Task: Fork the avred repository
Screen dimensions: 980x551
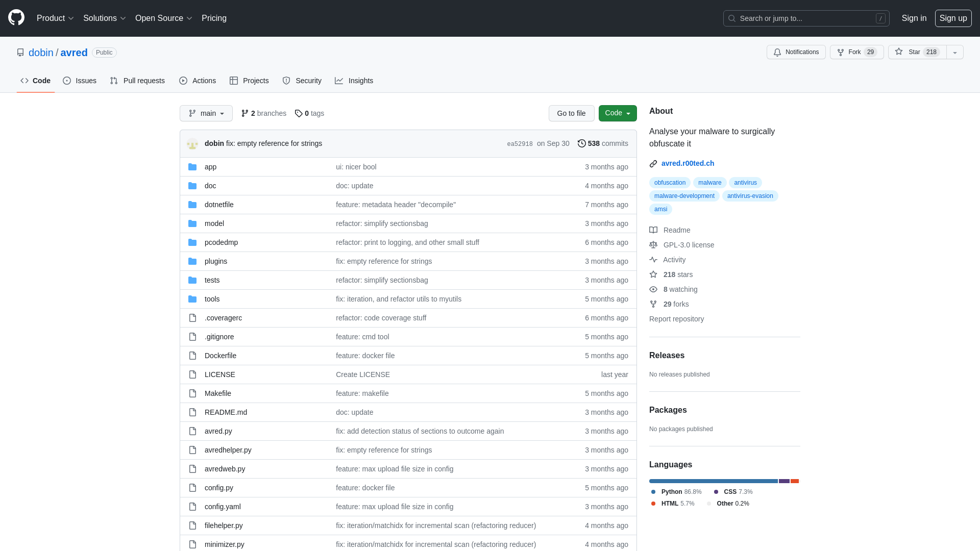Action: coord(856,52)
